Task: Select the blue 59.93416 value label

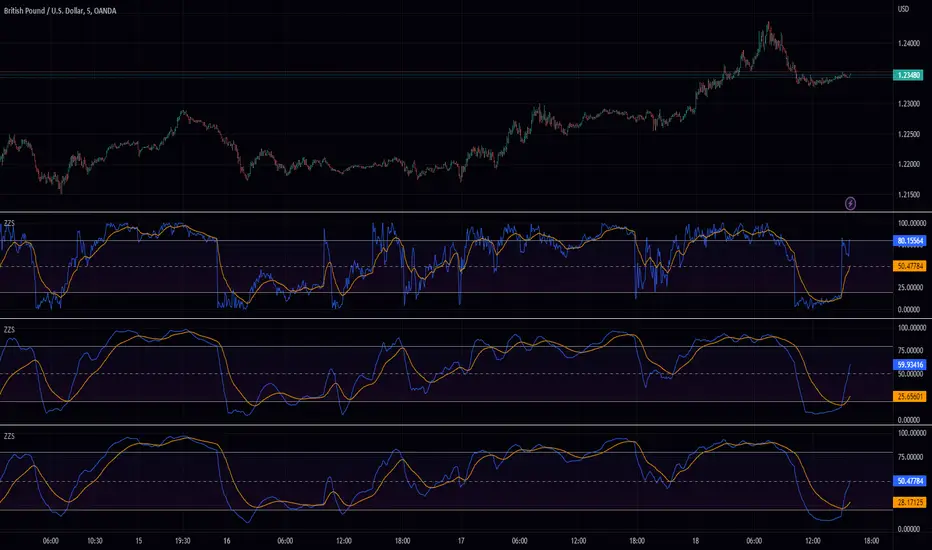Action: point(909,365)
